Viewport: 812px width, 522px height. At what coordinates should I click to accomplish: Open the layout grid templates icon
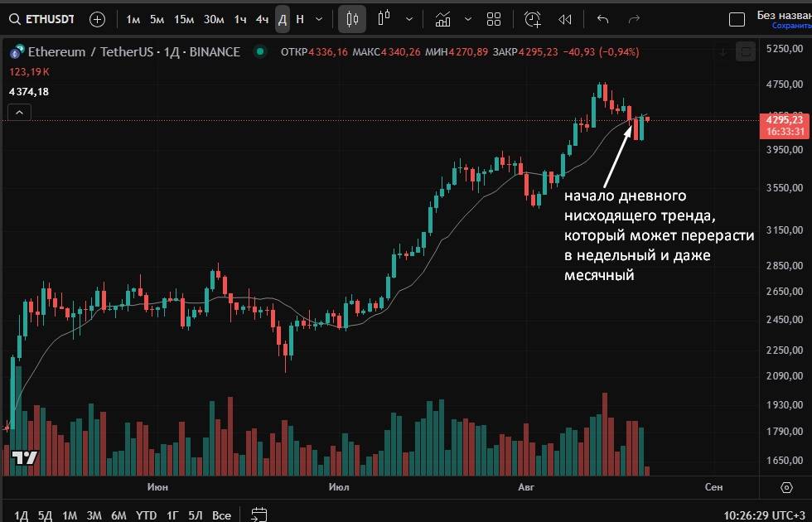pyautogui.click(x=494, y=19)
